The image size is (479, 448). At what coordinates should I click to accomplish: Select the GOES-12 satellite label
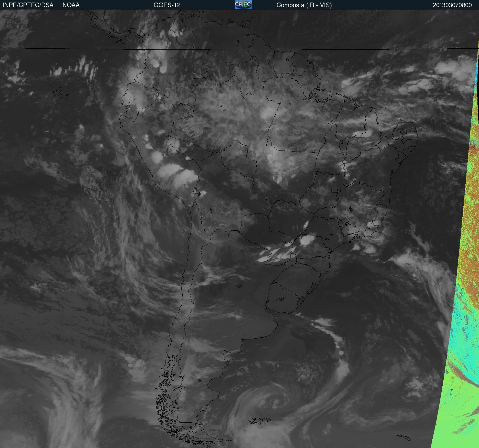[166, 5]
